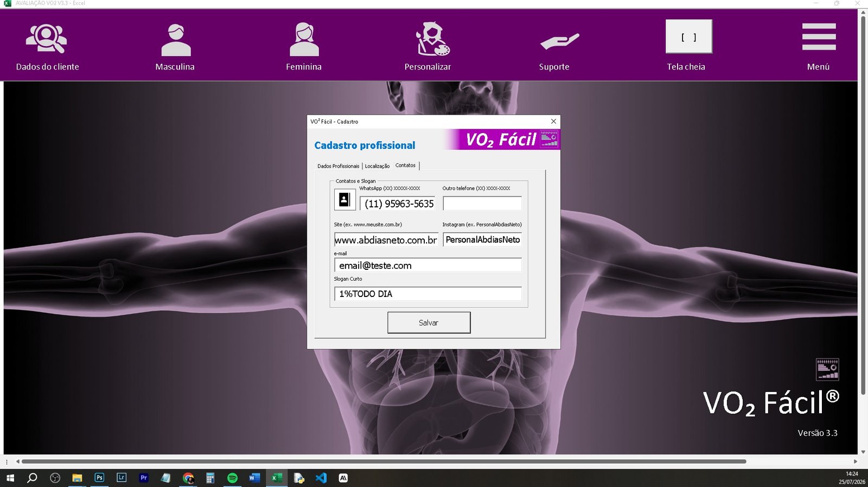The height and width of the screenshot is (487, 868).
Task: Switch to Dados Profissionais tab
Action: click(x=338, y=166)
